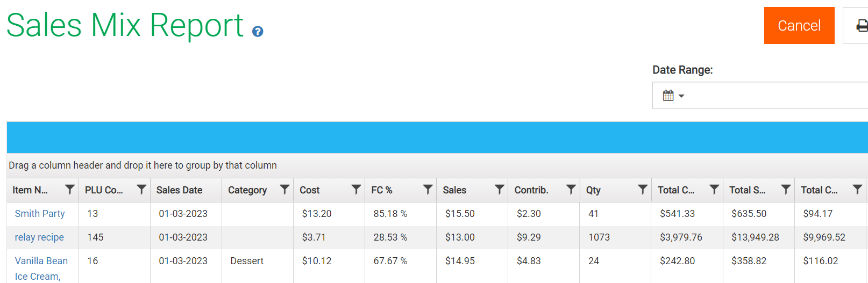Open the date range calendar dropdown
The image size is (868, 283).
point(673,96)
